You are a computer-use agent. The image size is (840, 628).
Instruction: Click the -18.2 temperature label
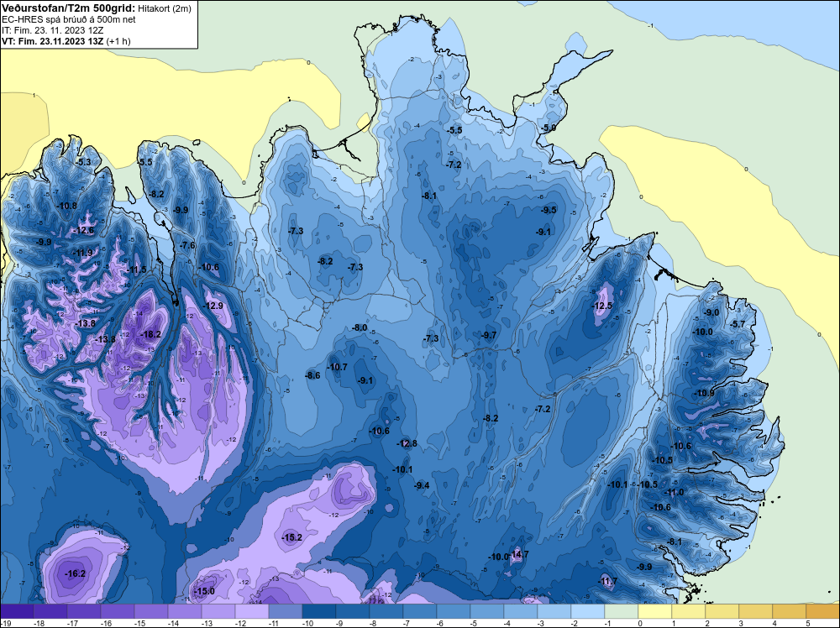(x=150, y=334)
